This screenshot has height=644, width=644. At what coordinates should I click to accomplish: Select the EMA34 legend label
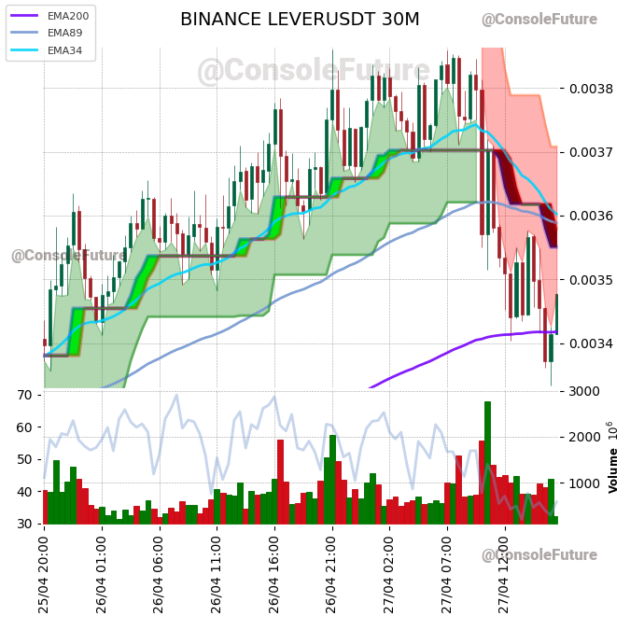coord(65,50)
